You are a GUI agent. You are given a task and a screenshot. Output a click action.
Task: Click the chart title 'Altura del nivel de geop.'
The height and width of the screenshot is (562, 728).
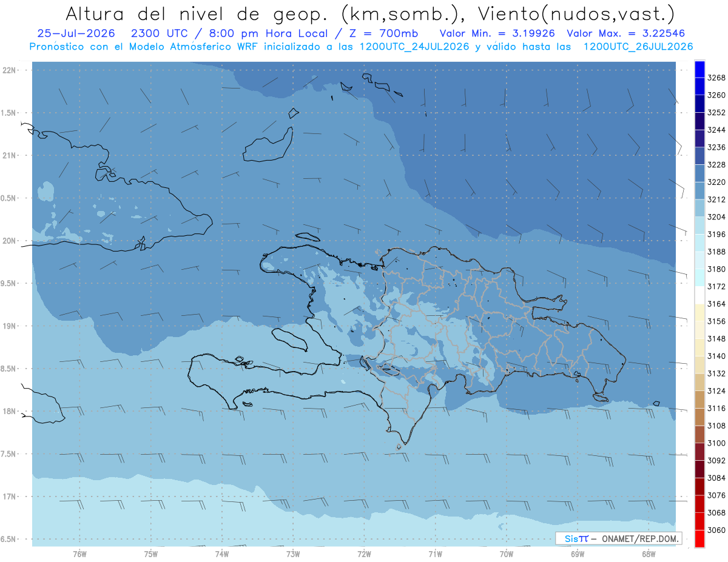[198, 13]
